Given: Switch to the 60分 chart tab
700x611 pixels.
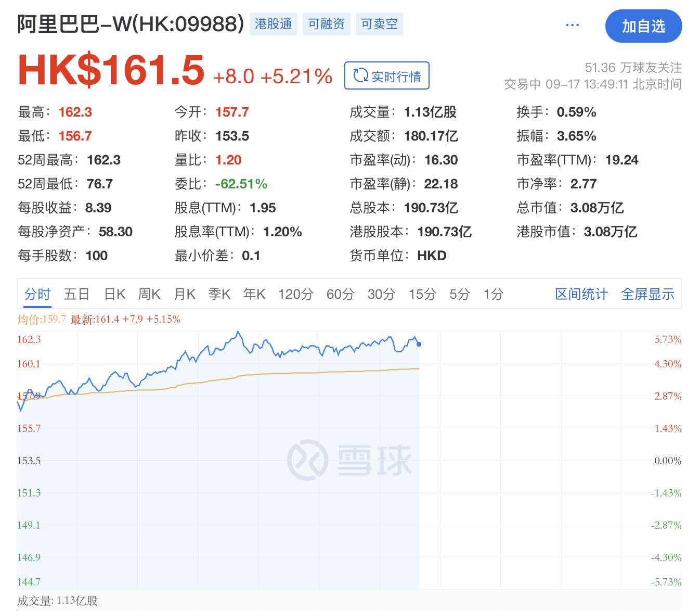Looking at the screenshot, I should [341, 294].
